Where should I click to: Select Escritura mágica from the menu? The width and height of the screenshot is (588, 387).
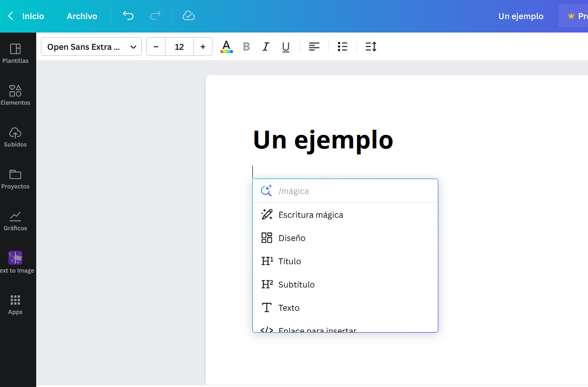coord(311,215)
